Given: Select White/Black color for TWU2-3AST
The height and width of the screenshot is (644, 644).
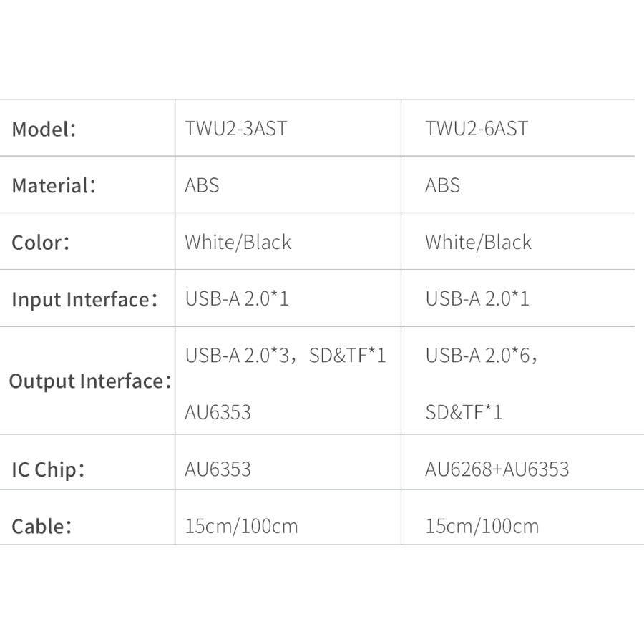Looking at the screenshot, I should (x=238, y=242).
